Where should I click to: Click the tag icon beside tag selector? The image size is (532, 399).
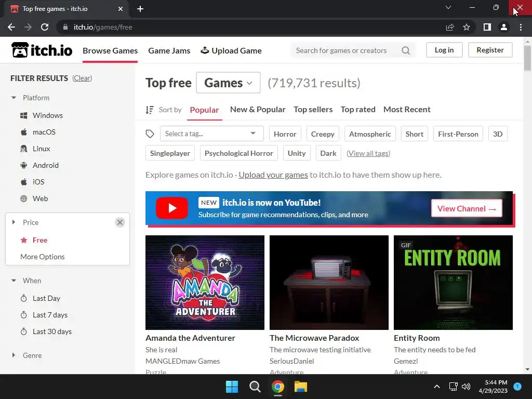tap(150, 134)
